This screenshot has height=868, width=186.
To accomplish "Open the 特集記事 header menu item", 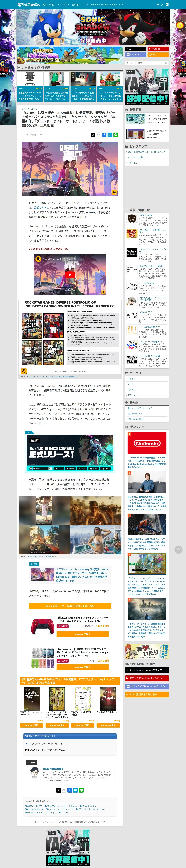I will (76, 5).
